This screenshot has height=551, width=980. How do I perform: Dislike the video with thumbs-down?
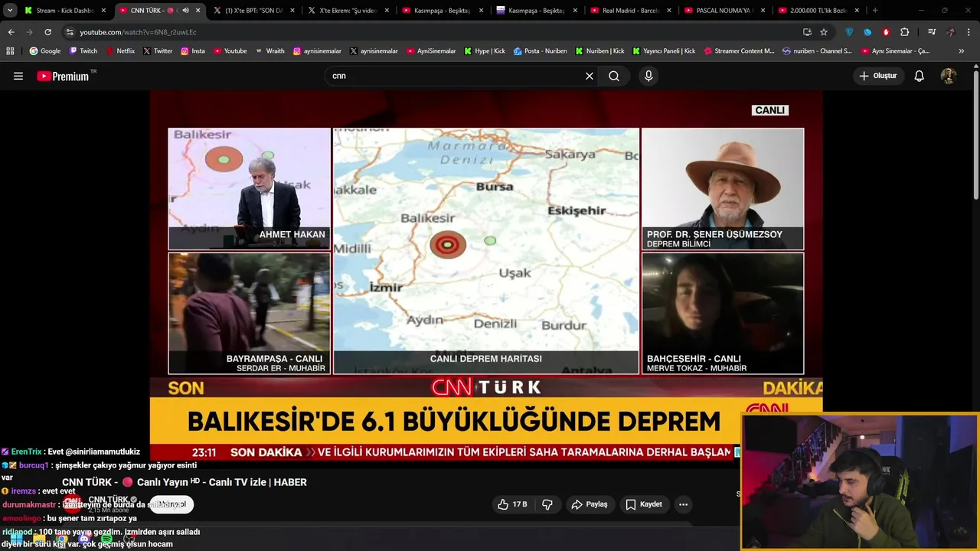(547, 504)
